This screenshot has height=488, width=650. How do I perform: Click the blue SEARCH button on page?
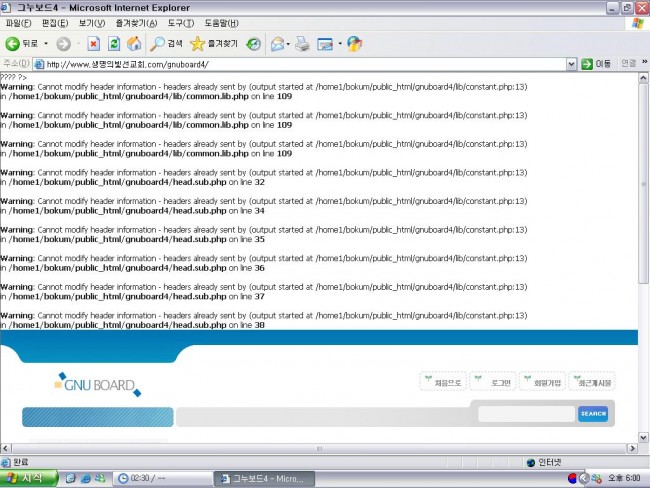pyautogui.click(x=593, y=414)
